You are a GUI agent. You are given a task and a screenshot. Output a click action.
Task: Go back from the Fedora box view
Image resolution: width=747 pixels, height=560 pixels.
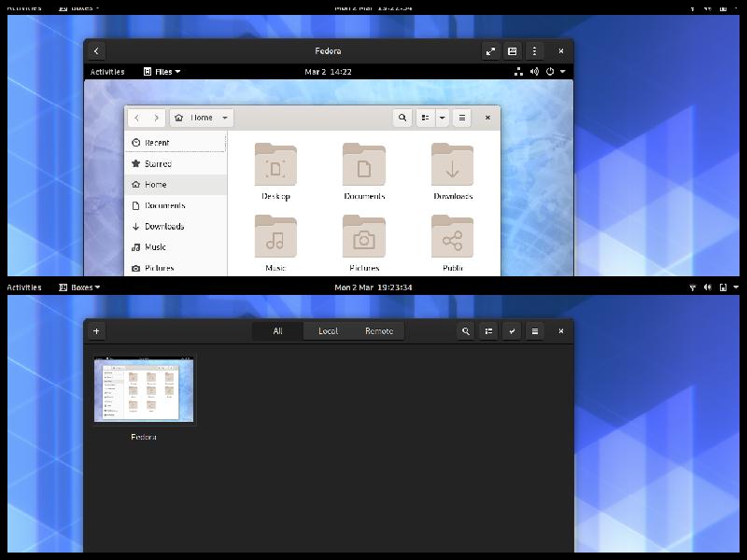pos(96,51)
